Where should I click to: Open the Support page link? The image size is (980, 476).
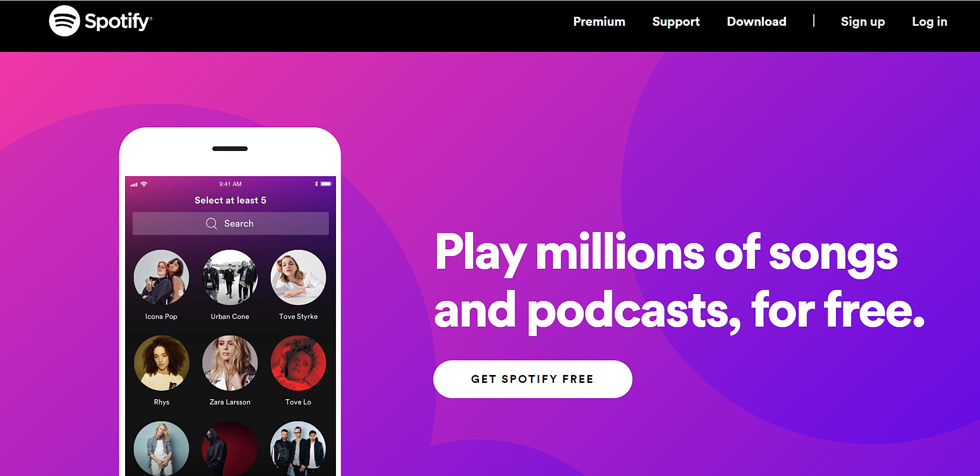(x=676, y=22)
